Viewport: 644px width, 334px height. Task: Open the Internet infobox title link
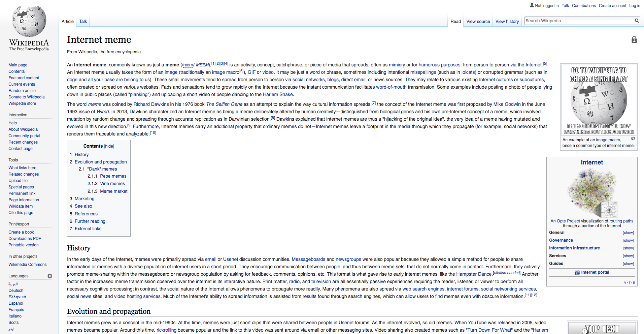(x=592, y=162)
